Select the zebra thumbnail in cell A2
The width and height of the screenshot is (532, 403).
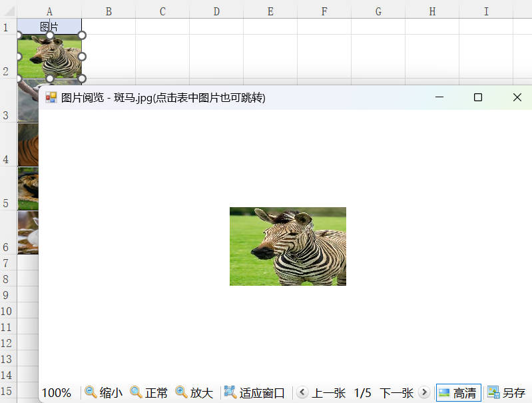[x=49, y=57]
